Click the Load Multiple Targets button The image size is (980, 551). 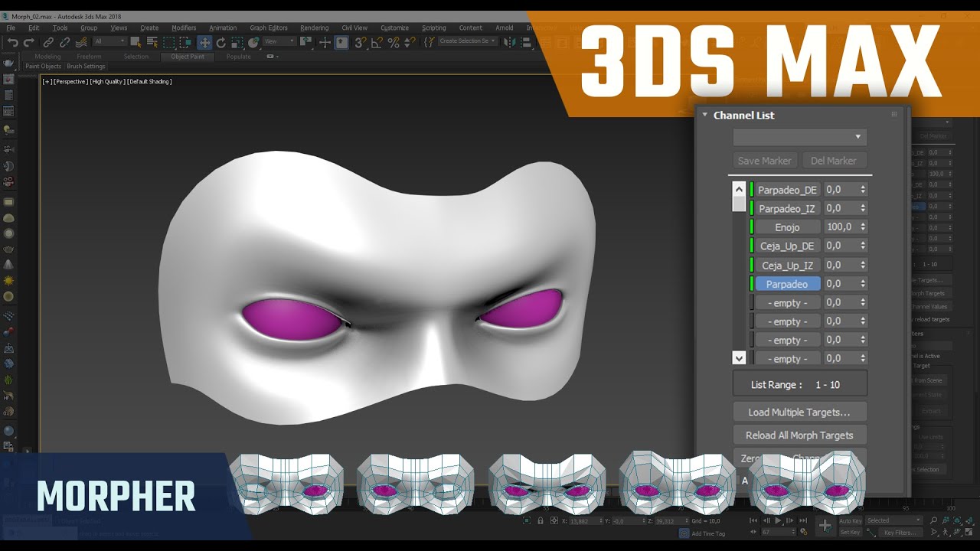click(799, 412)
